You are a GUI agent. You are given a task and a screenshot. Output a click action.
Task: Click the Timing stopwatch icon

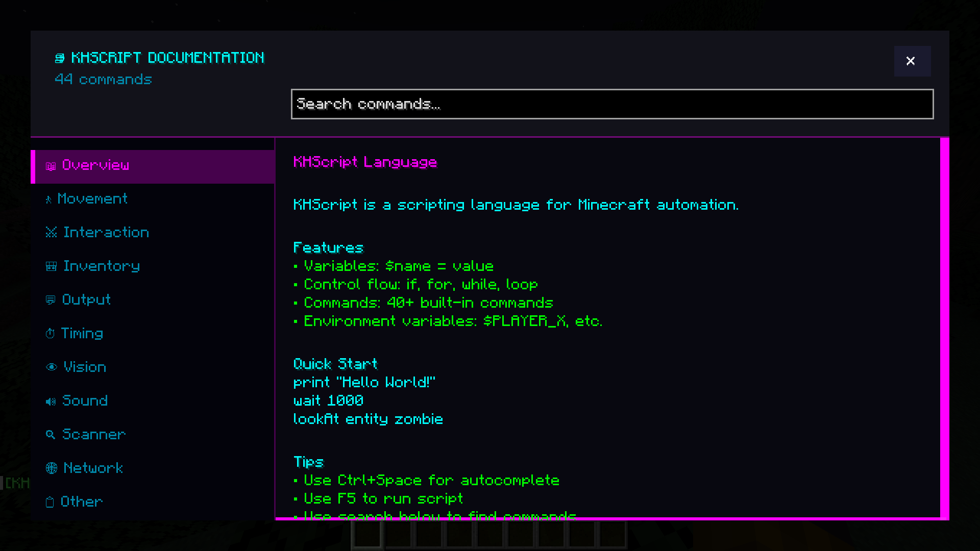(50, 334)
